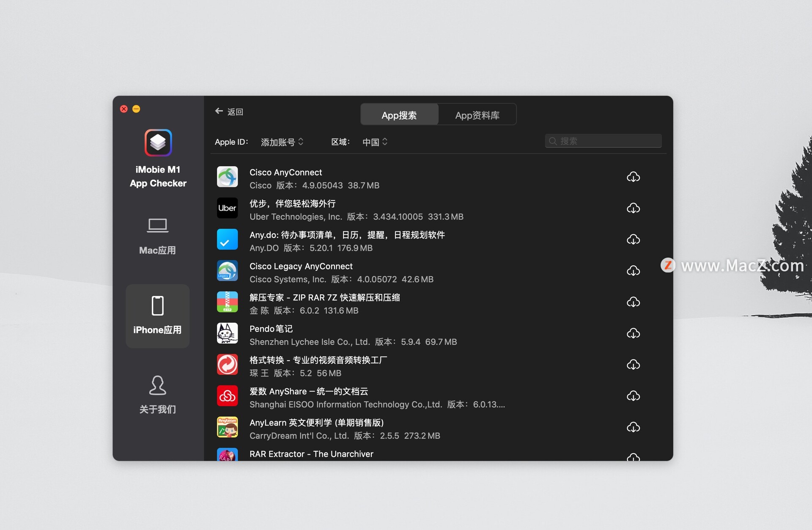Select the 爱数 AnyShare 文档云 title
Image resolution: width=812 pixels, height=530 pixels.
point(308,391)
